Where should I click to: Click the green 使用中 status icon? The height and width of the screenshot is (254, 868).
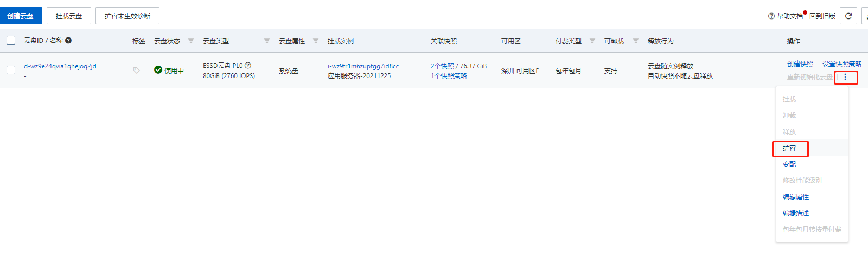158,70
